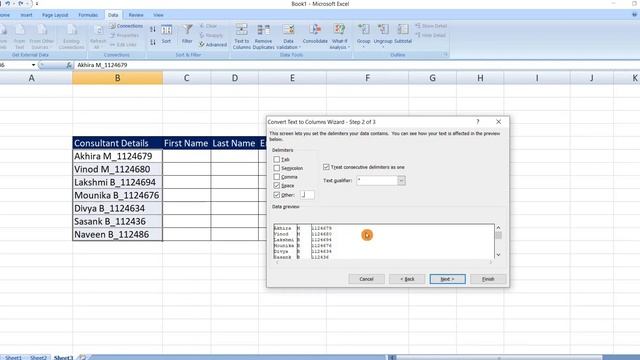Click the Show Detail option
640x360 pixels.
431,26
